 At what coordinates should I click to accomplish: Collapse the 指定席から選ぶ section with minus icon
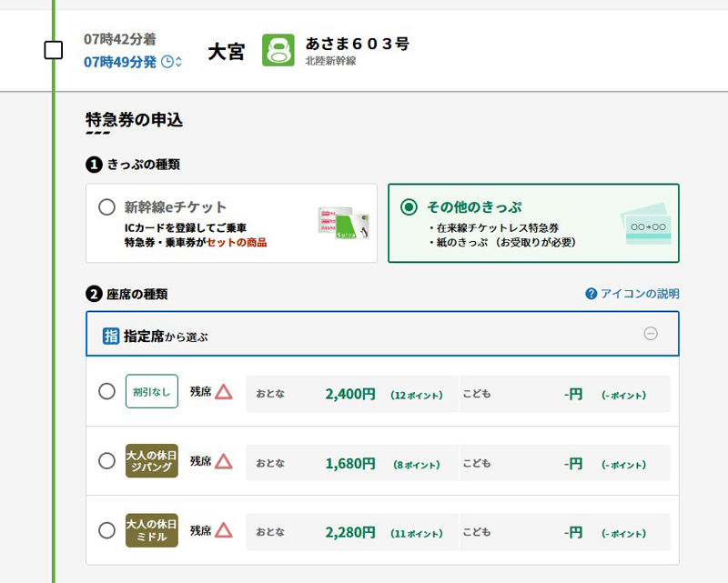(651, 334)
